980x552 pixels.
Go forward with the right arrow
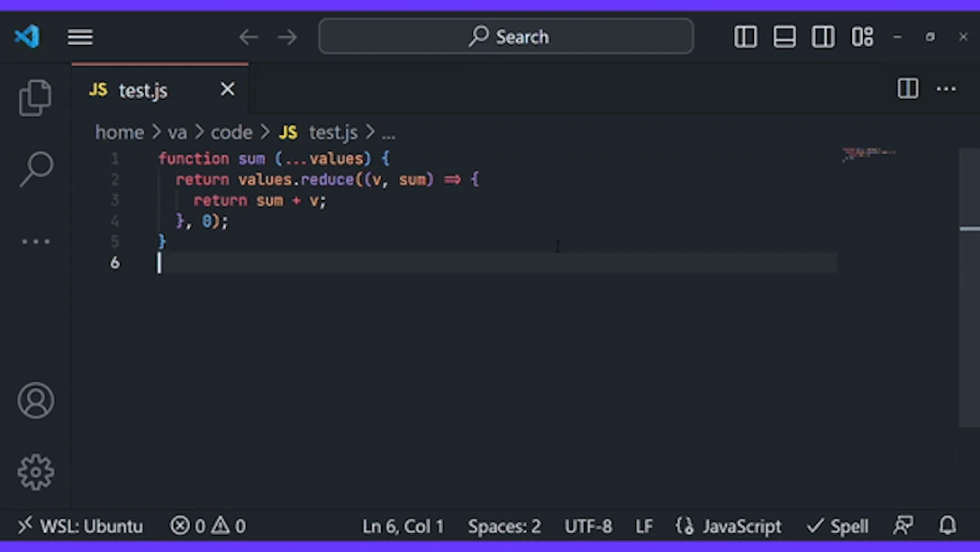tap(287, 37)
